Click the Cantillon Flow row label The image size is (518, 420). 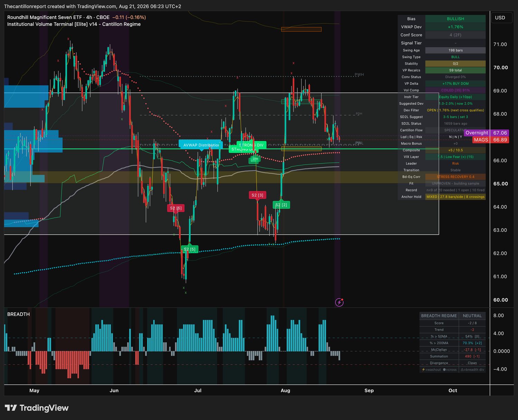pos(411,130)
